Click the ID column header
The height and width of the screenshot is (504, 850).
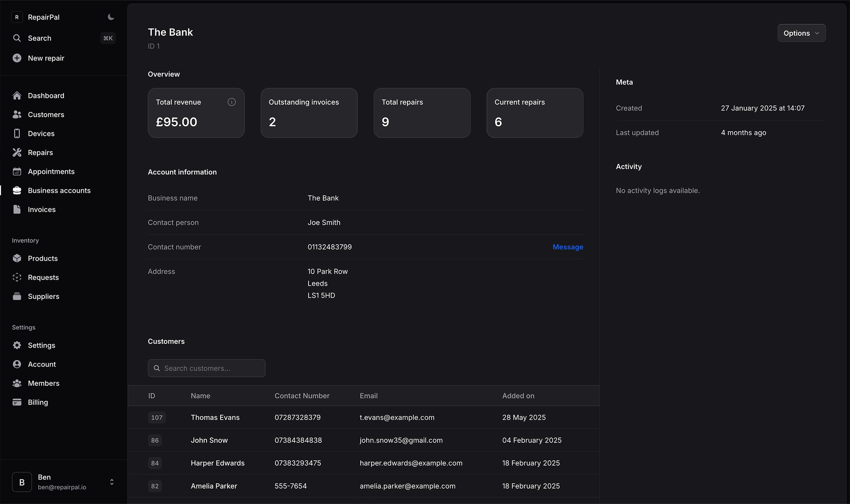(152, 396)
